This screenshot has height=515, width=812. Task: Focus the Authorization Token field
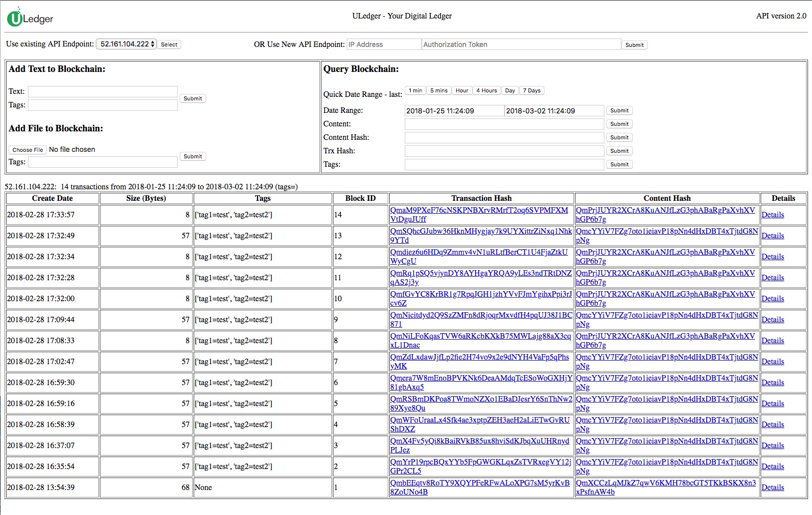pyautogui.click(x=521, y=44)
